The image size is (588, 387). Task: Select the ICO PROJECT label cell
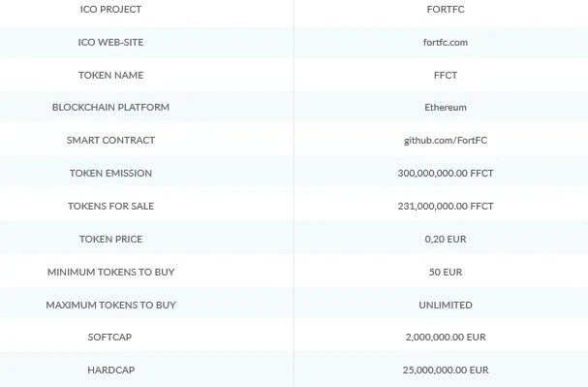click(x=110, y=10)
